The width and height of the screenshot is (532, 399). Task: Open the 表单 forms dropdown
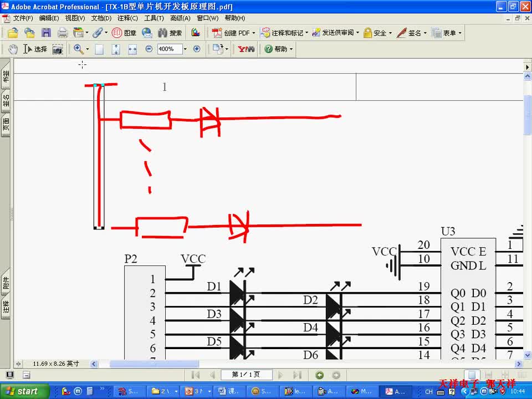[447, 33]
